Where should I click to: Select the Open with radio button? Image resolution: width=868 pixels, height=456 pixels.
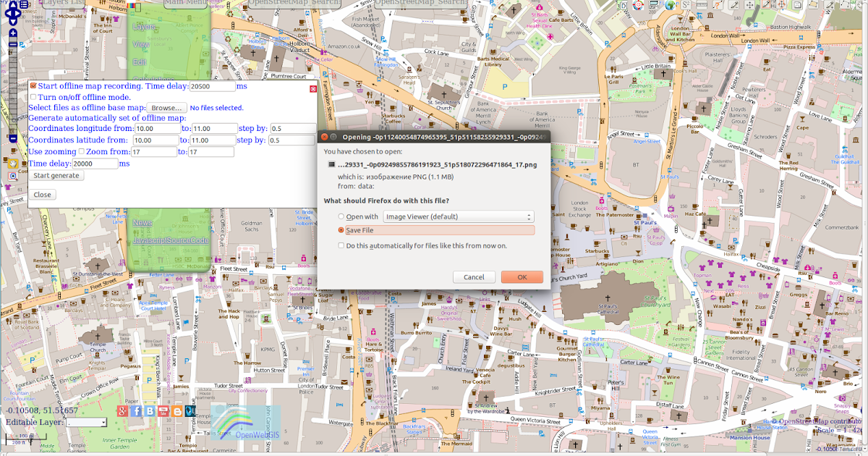pos(341,216)
